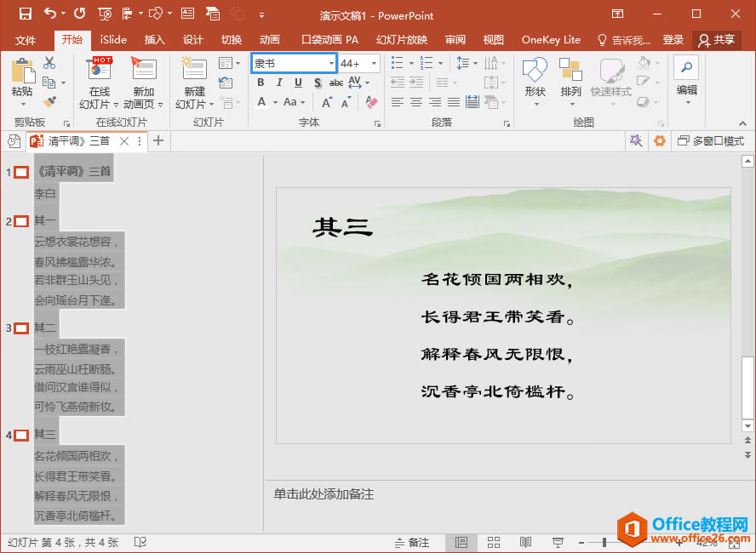Toggle text shadow
Image resolution: width=756 pixels, height=553 pixels.
[318, 83]
